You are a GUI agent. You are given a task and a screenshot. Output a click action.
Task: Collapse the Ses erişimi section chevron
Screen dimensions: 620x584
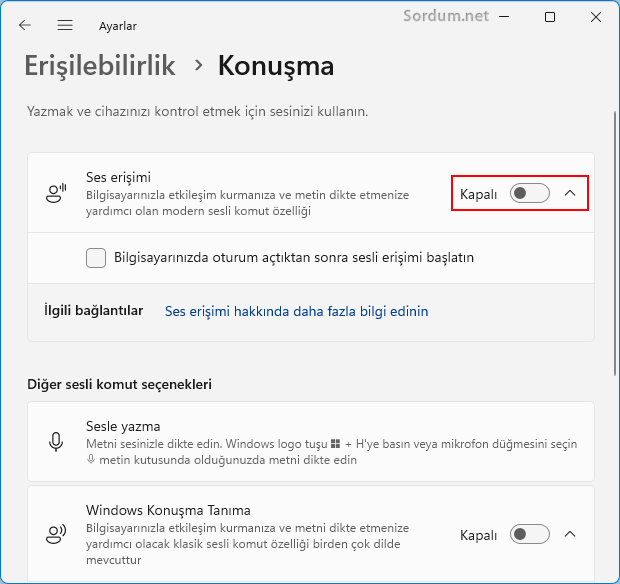pyautogui.click(x=570, y=193)
